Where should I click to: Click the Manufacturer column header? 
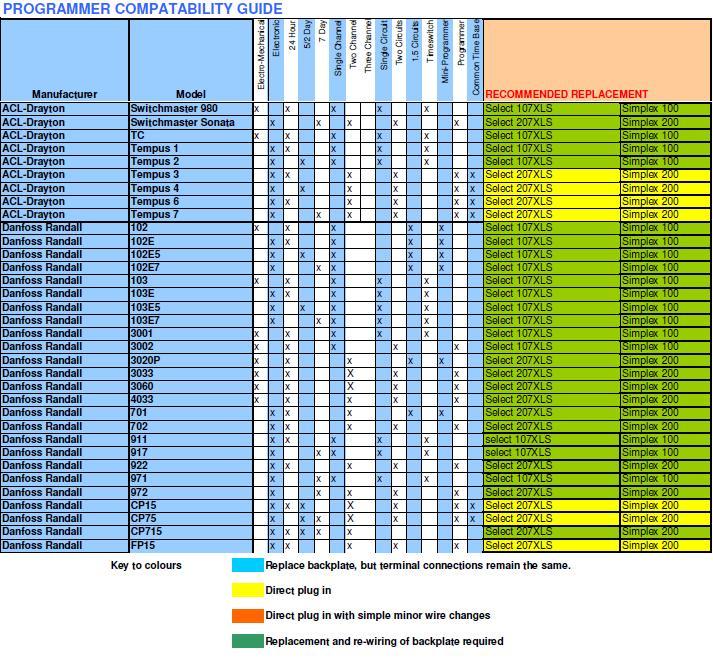pyautogui.click(x=64, y=94)
